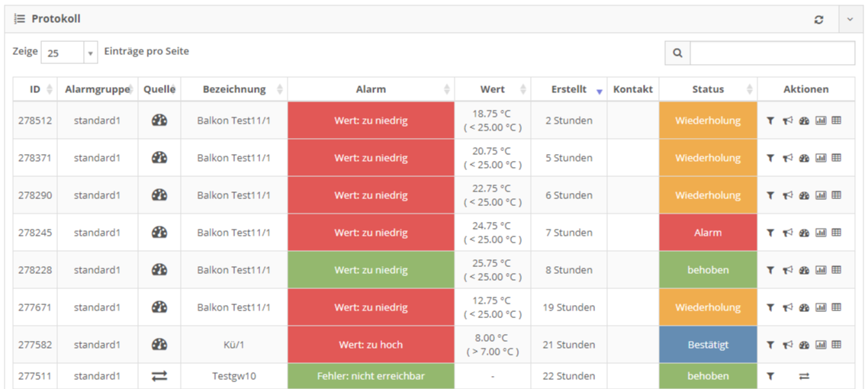Sort by the Status column header

coord(708,89)
